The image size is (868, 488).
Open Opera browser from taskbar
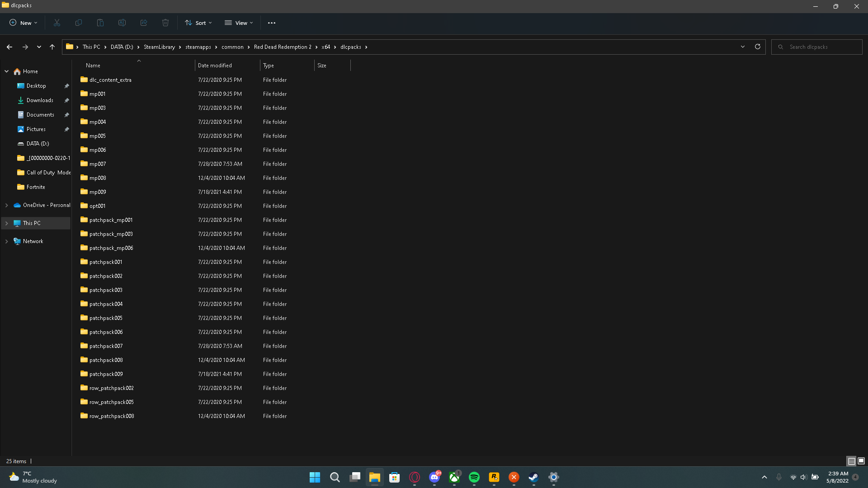[415, 477]
